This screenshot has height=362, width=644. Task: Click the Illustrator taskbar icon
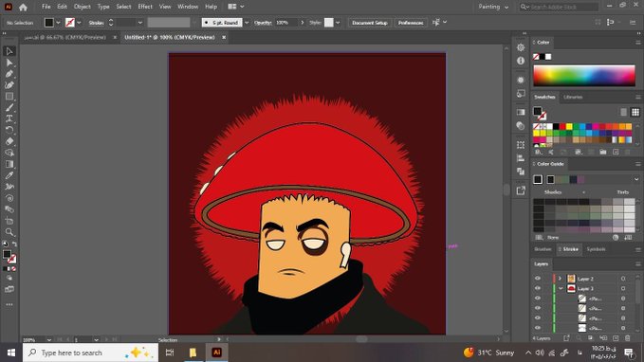pos(216,353)
